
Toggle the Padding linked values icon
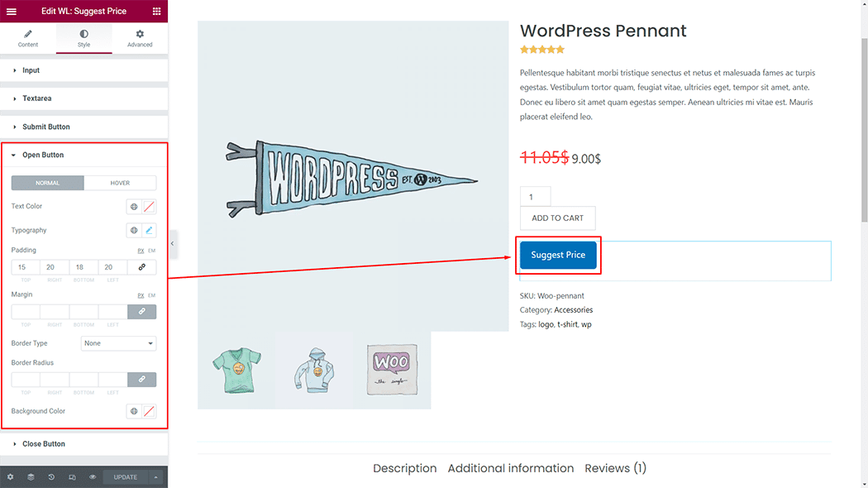coord(141,267)
